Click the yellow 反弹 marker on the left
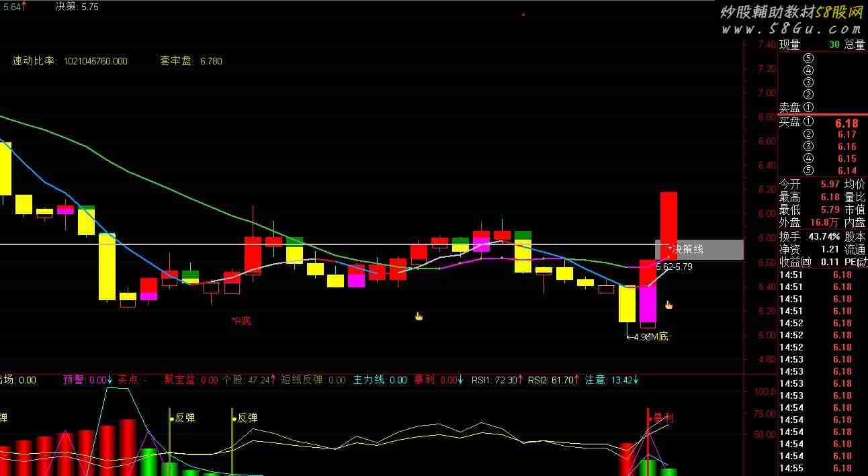Image resolution: width=868 pixels, height=476 pixels. click(183, 418)
